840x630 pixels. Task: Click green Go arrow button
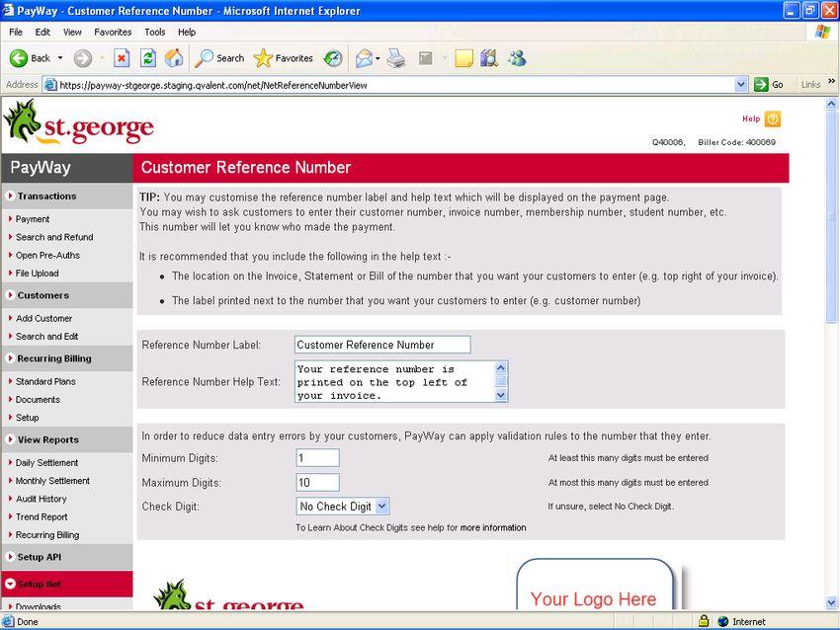(x=768, y=85)
